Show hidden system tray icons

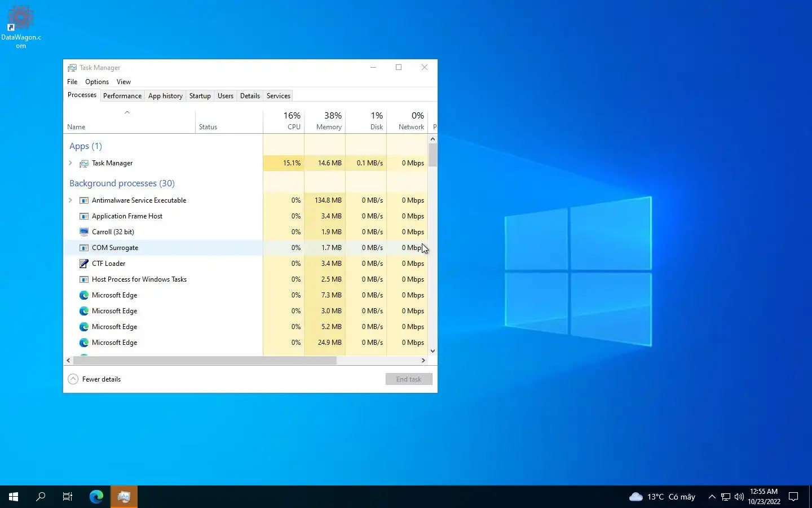[712, 497]
